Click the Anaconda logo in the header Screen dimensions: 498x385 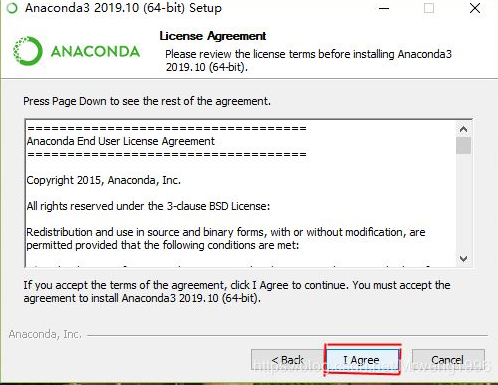click(28, 51)
